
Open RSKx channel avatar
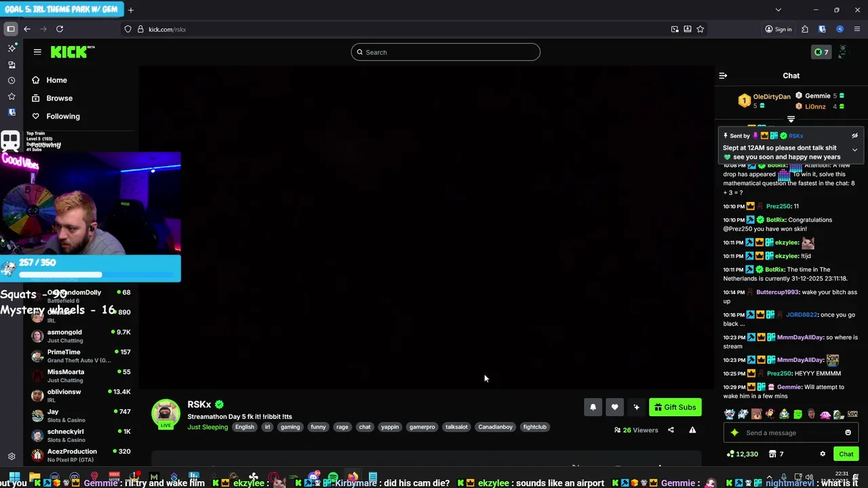click(165, 413)
